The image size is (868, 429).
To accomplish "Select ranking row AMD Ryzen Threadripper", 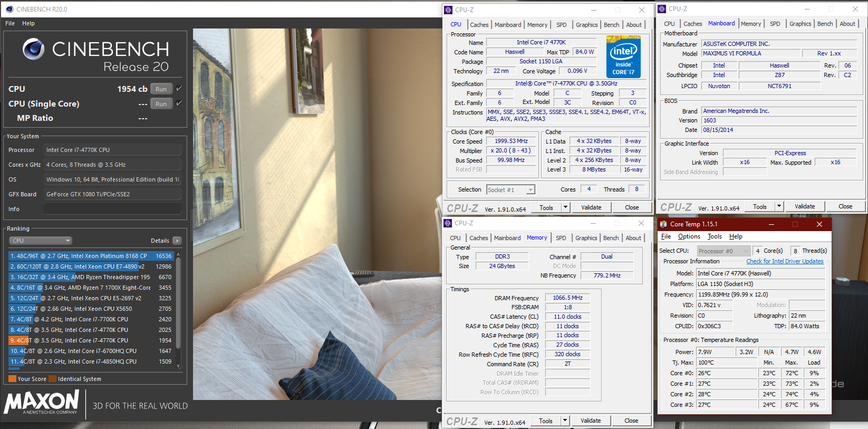I will [91, 277].
